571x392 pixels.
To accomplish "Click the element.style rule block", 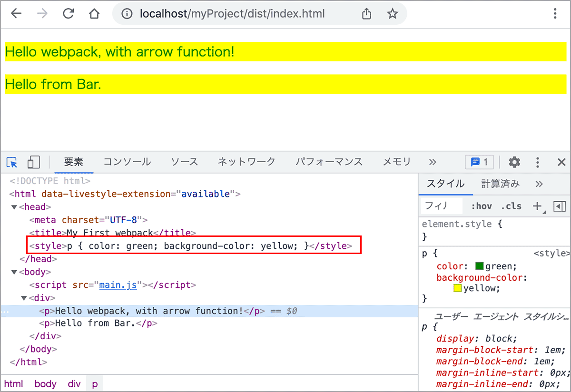I will click(494, 230).
